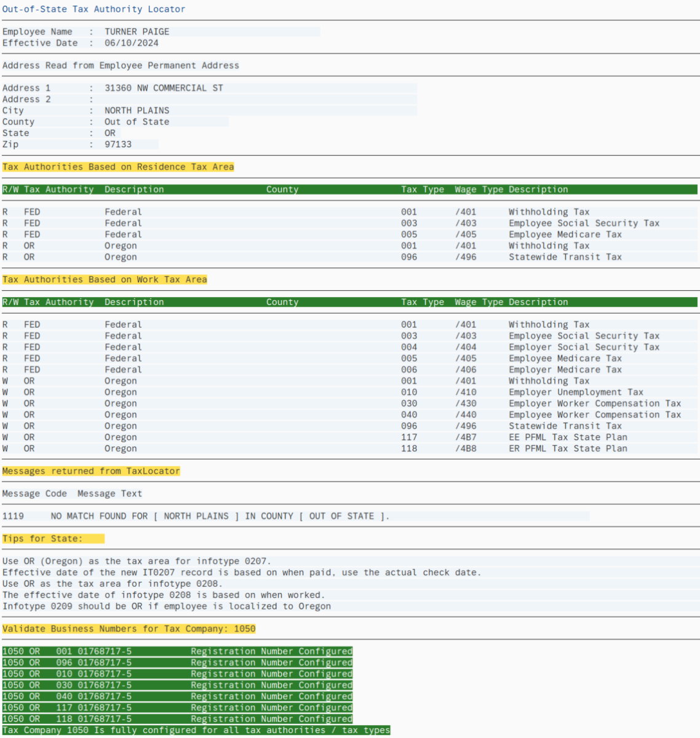Click the Employer Social Security Tax row
This screenshot has height=738, width=700.
point(583,347)
